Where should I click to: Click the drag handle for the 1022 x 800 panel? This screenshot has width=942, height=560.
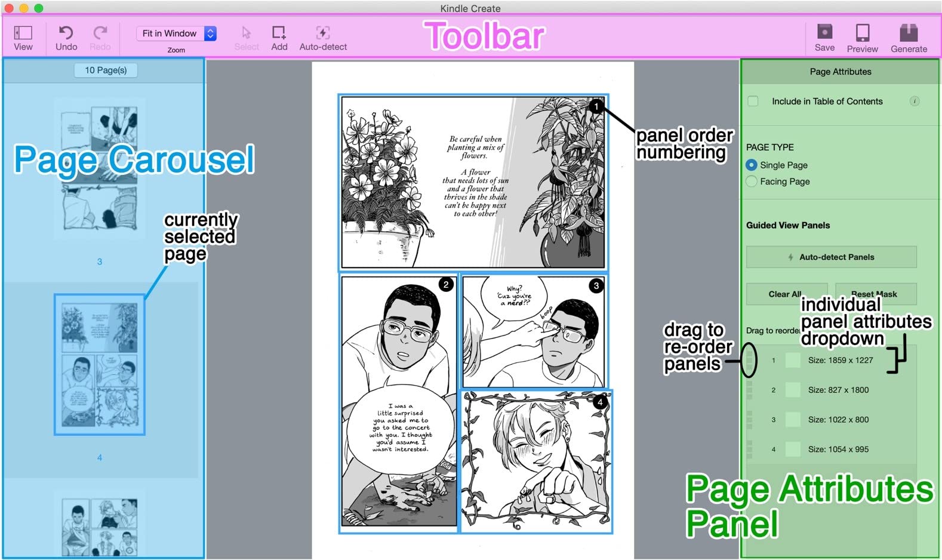[750, 420]
